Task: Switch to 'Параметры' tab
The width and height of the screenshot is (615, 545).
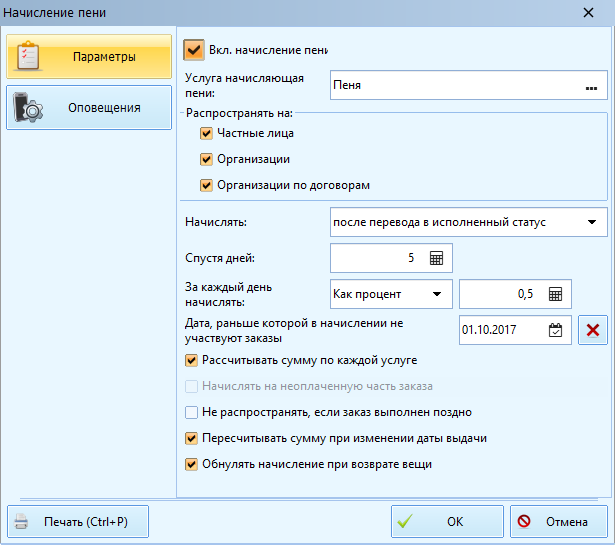Action: tap(88, 57)
